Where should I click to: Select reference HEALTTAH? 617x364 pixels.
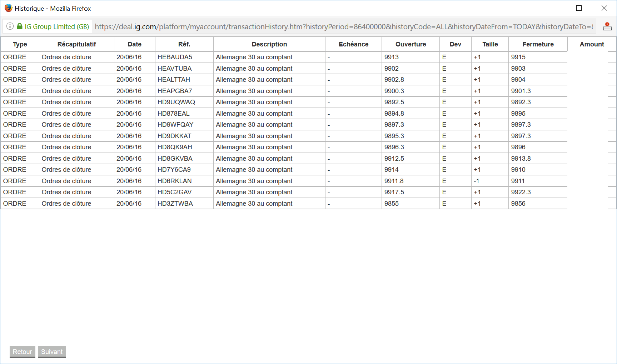coord(174,80)
